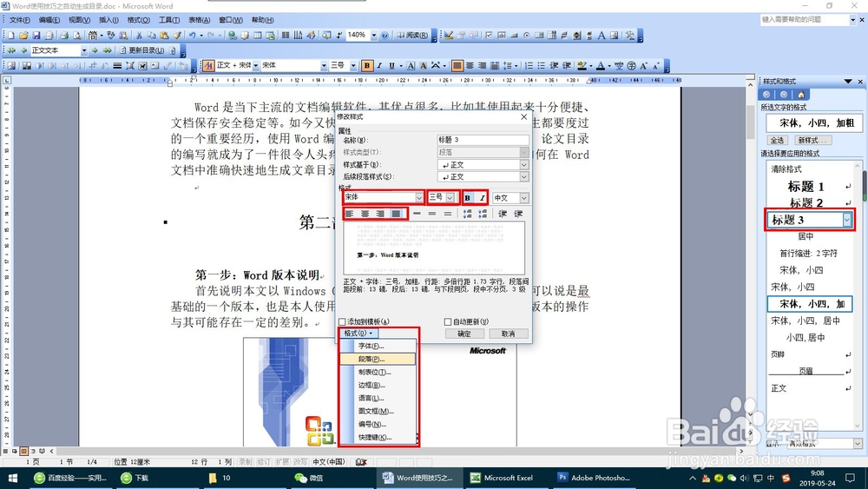
Task: Click the Insert Hyperlink globe icon
Action: 233,36
